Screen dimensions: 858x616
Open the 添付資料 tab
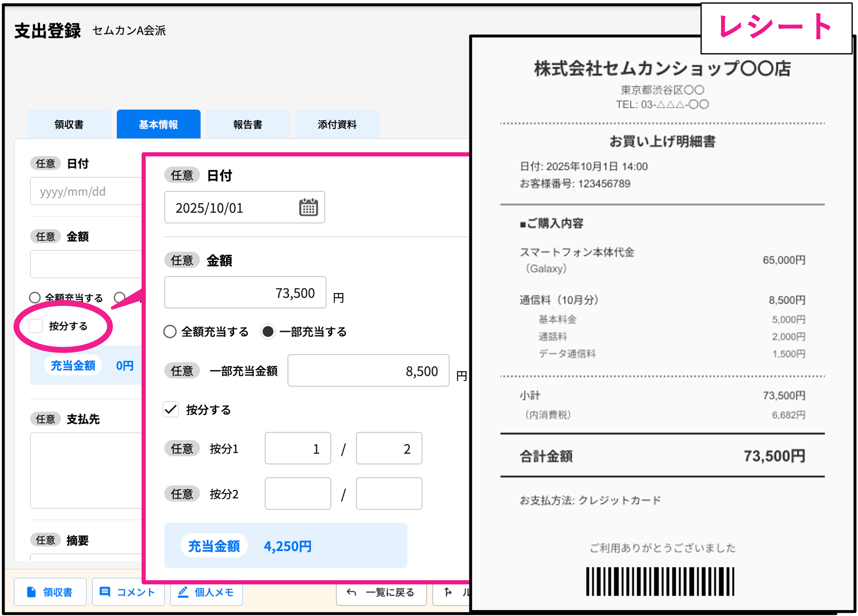click(337, 124)
